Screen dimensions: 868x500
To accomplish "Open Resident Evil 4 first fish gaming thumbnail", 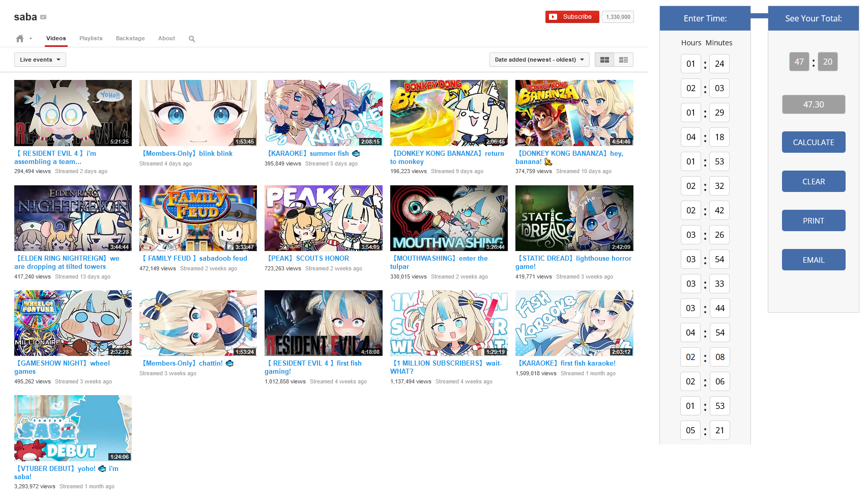I will point(324,323).
